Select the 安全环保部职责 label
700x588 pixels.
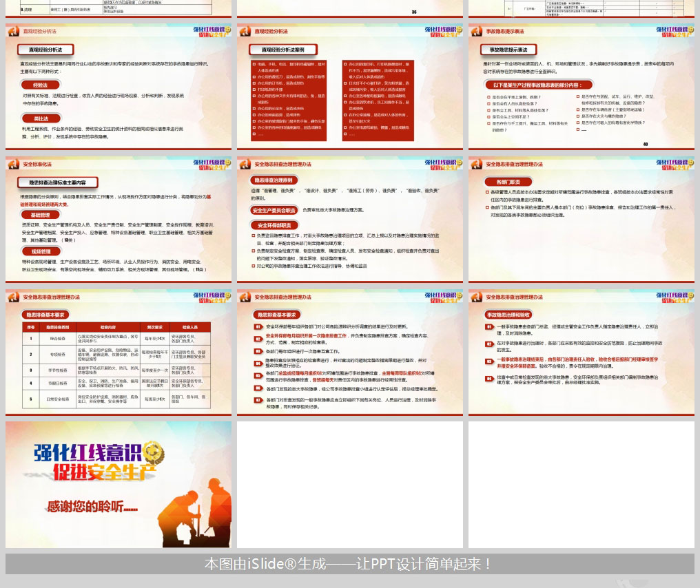pos(275,226)
